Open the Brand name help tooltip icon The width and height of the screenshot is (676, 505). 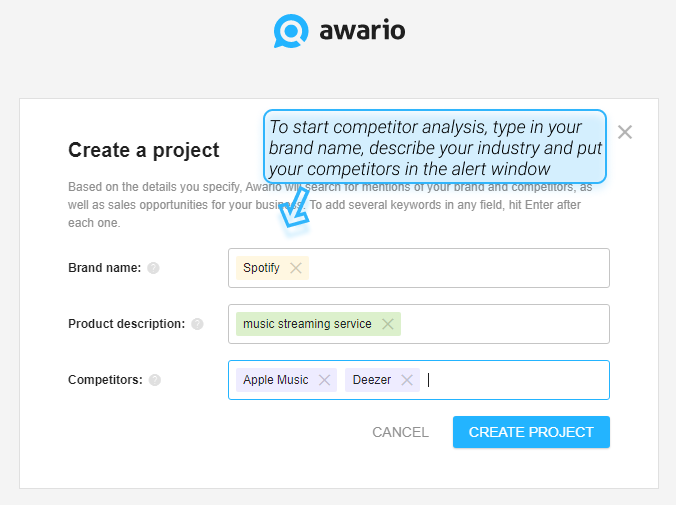click(153, 268)
